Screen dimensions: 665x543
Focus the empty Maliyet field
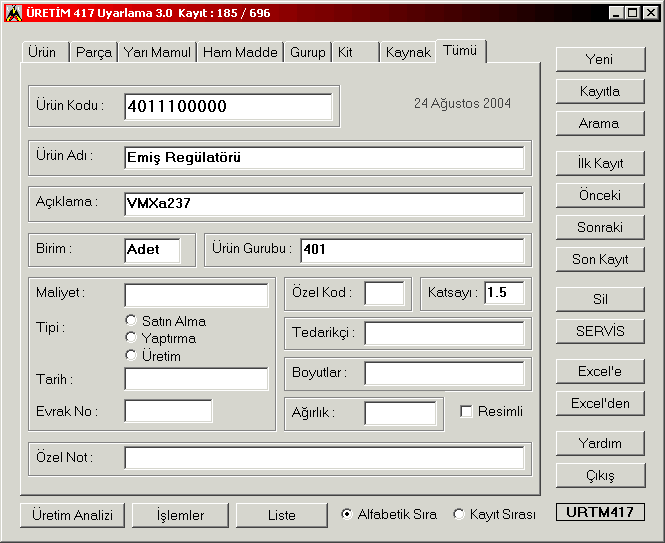[196, 295]
